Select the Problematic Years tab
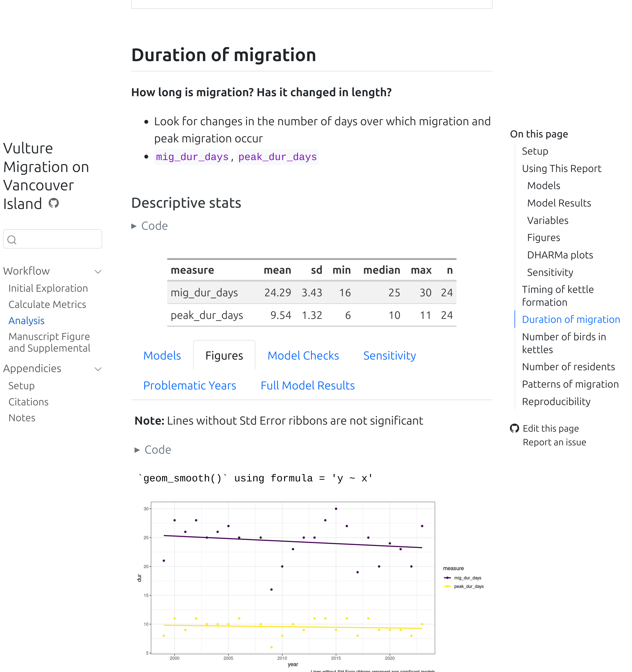The width and height of the screenshot is (632, 672). pos(190,385)
